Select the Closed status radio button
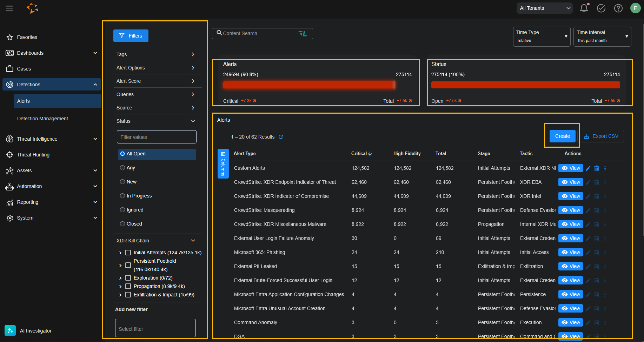This screenshot has width=644, height=342. pyautogui.click(x=122, y=224)
